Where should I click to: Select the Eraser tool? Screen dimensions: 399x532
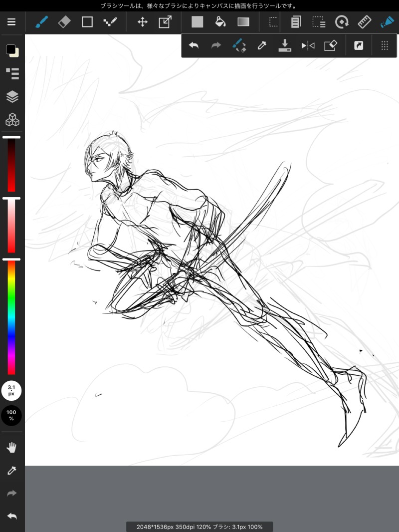64,22
